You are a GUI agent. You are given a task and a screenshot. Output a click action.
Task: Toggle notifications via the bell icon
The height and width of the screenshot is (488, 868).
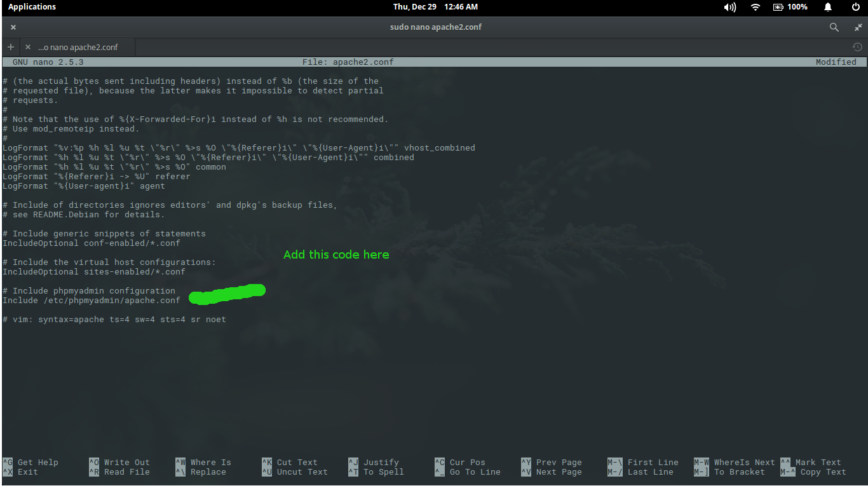(x=827, y=7)
